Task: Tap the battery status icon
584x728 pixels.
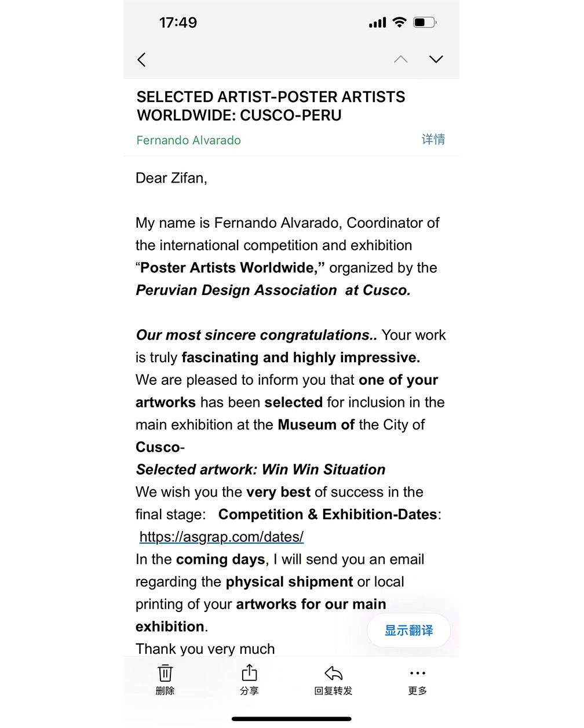Action: click(425, 23)
